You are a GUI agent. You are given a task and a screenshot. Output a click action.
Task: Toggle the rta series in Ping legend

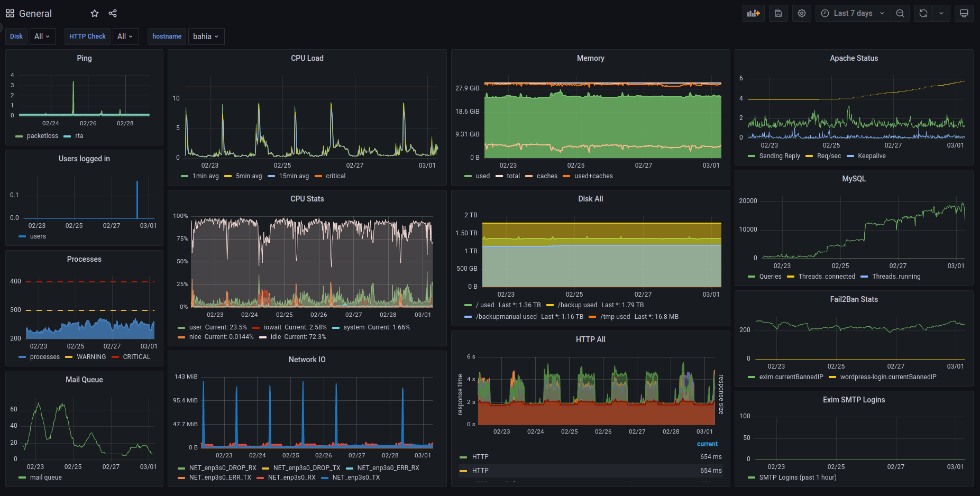point(79,136)
